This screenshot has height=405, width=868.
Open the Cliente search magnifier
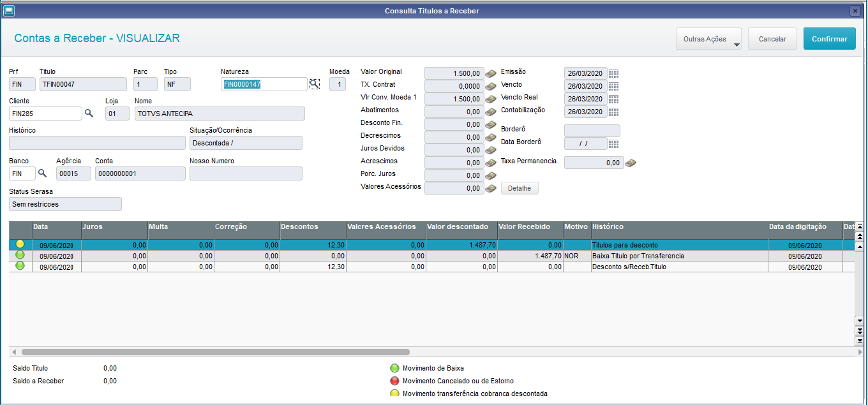click(89, 114)
